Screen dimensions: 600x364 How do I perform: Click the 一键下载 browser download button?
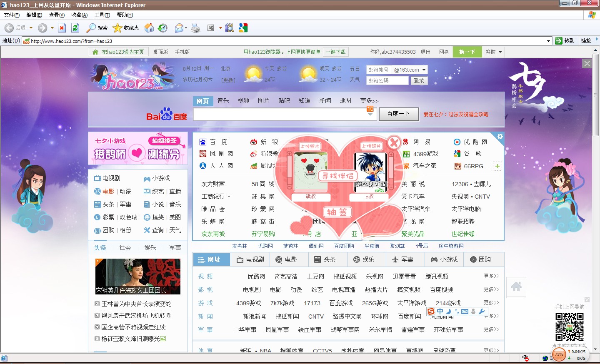[x=335, y=52]
